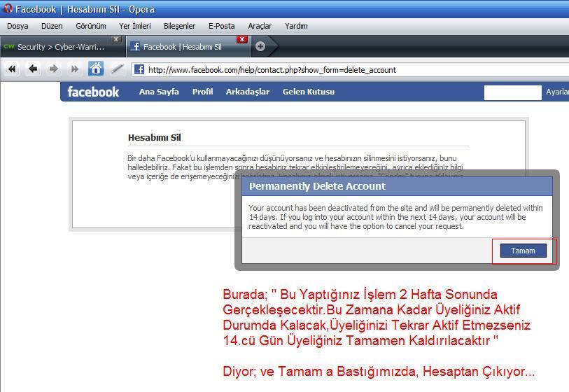The image size is (569, 392).
Task: Open the Araçlar menu
Action: [260, 26]
